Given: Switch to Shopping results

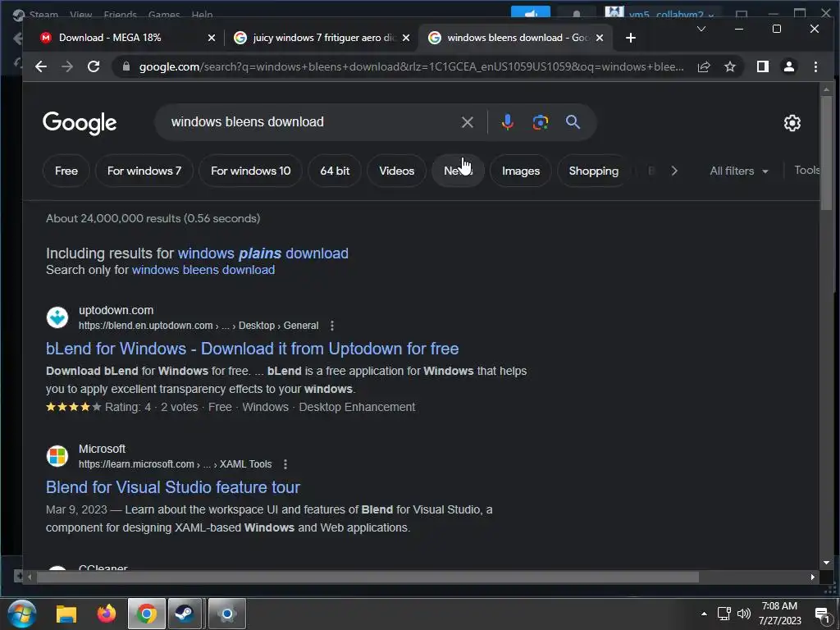Looking at the screenshot, I should click(594, 171).
